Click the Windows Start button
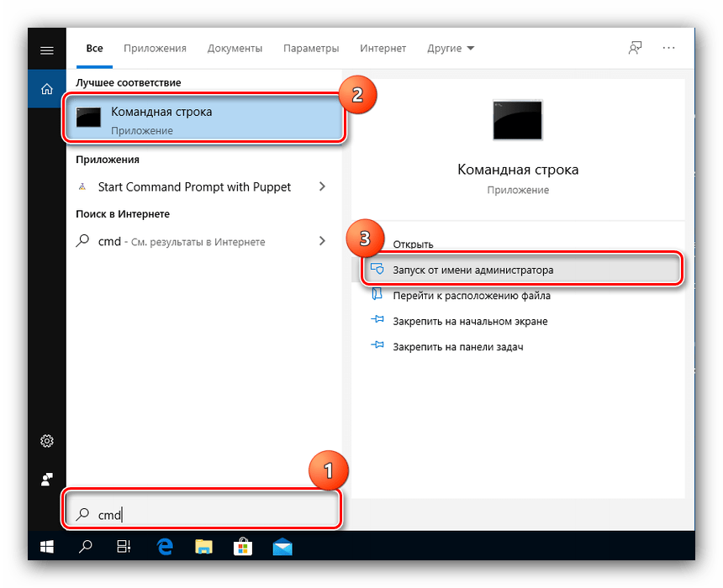This screenshot has width=723, height=588. tap(46, 547)
